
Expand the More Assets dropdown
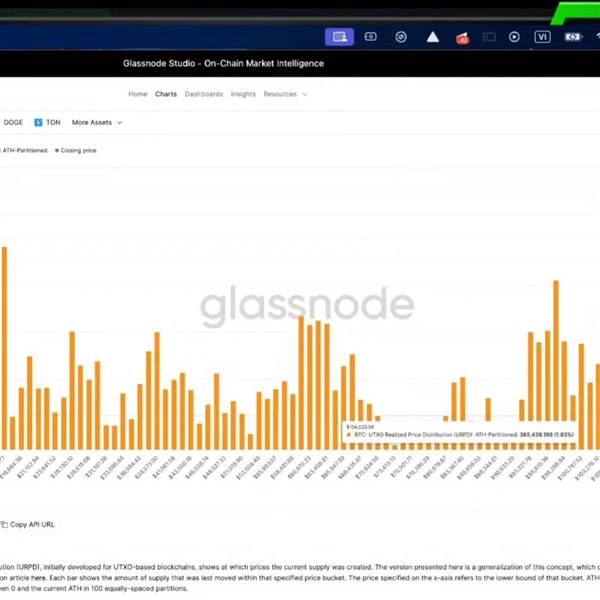(x=97, y=122)
